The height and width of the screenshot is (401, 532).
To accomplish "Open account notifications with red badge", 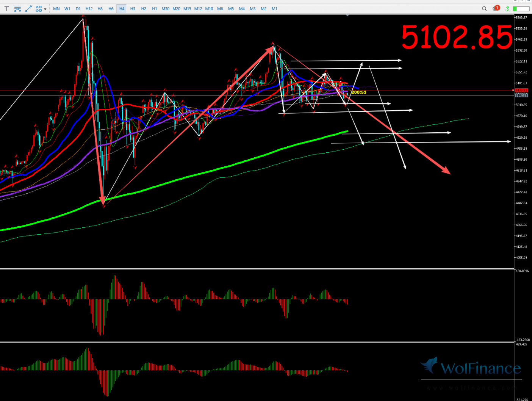I will click(x=496, y=8).
